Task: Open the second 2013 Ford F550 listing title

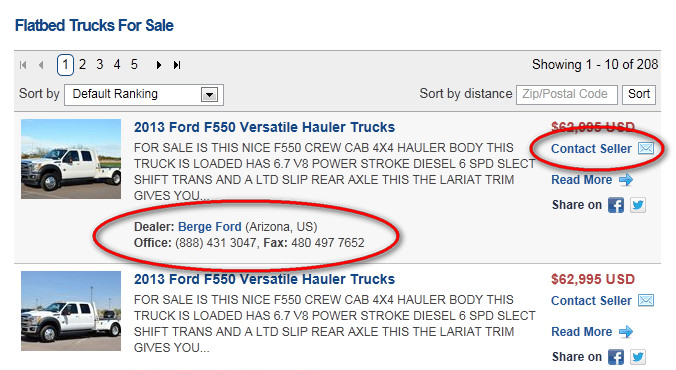Action: point(264,279)
